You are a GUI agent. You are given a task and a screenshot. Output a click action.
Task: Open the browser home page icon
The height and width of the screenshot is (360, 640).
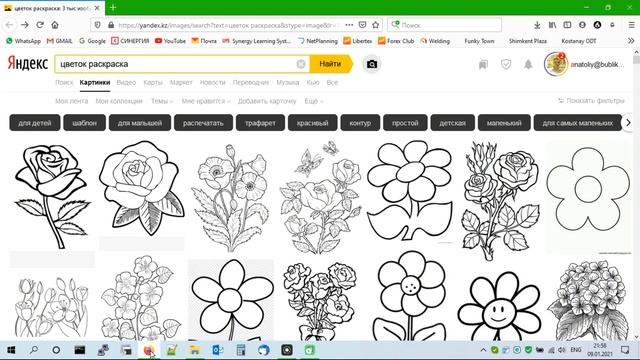(55, 25)
